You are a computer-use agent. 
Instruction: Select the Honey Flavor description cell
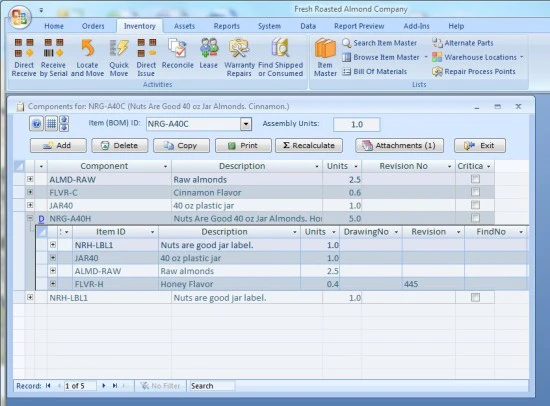[x=229, y=284]
